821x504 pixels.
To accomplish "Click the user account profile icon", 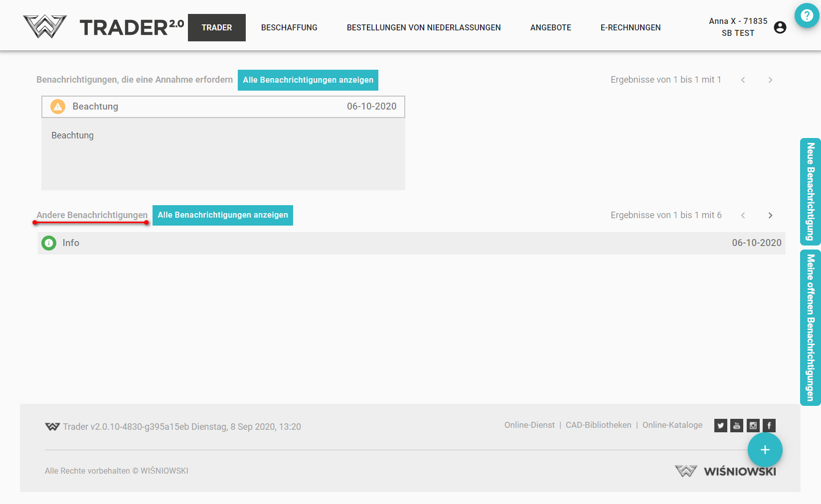I will (x=780, y=27).
